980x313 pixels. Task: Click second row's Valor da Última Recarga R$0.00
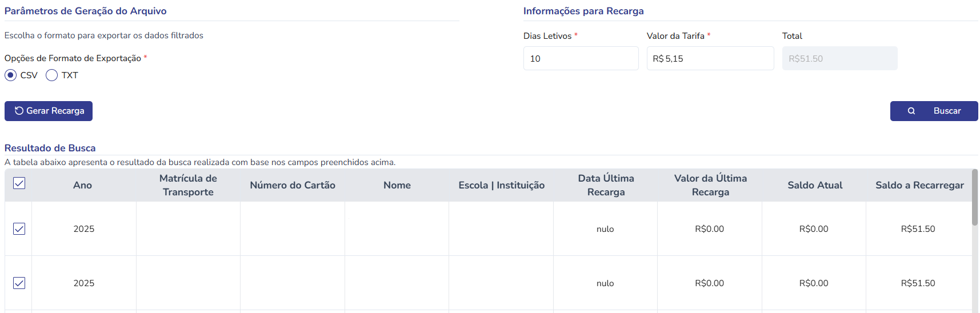tap(709, 283)
